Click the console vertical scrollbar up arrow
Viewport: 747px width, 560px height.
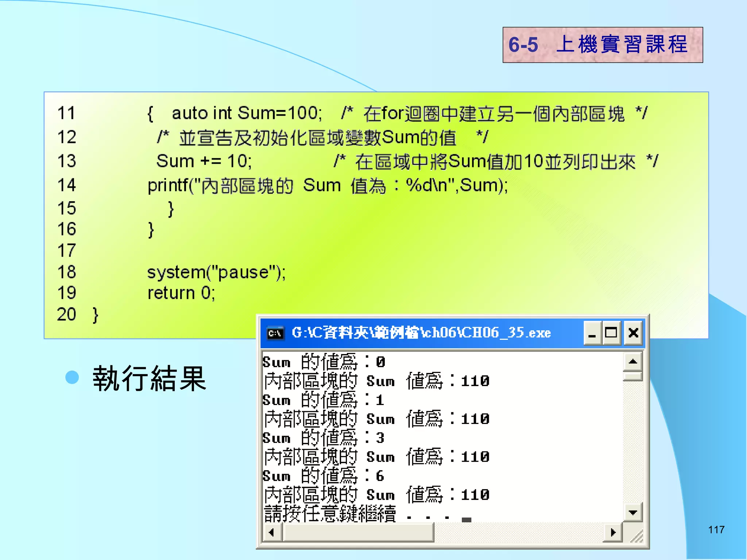click(x=633, y=361)
